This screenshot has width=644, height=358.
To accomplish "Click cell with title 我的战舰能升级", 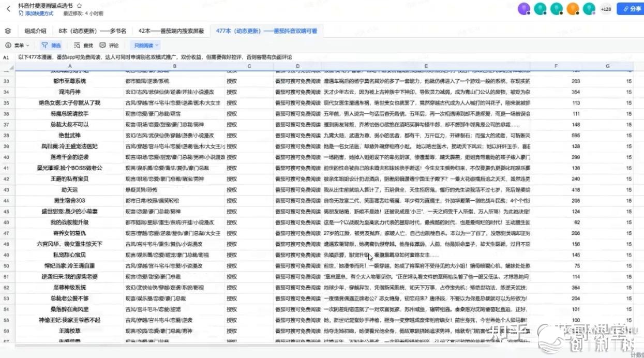I will [69, 222].
